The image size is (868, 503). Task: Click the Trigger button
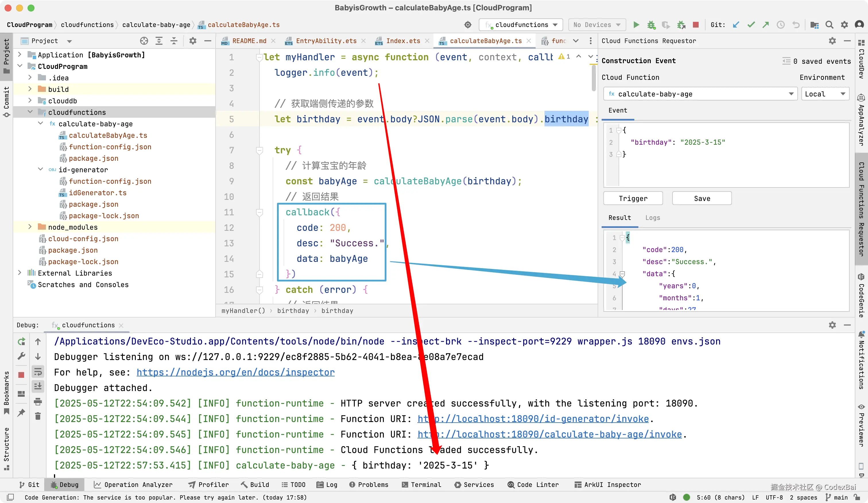[x=633, y=198]
